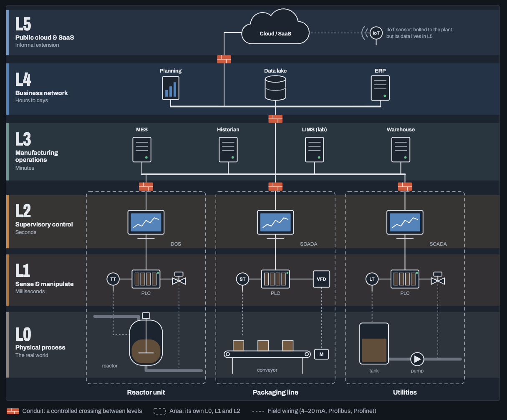The image size is (507, 420).
Task: Click the "Business network" label
Action: click(42, 93)
